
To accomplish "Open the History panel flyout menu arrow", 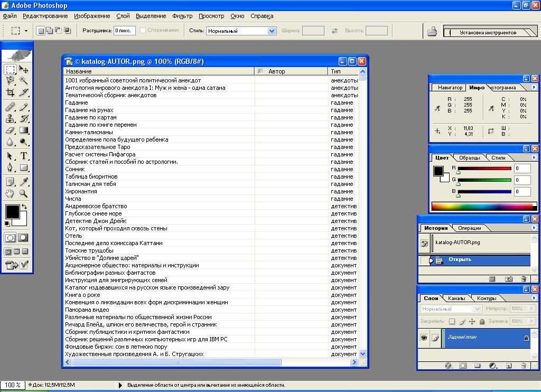I will click(534, 228).
